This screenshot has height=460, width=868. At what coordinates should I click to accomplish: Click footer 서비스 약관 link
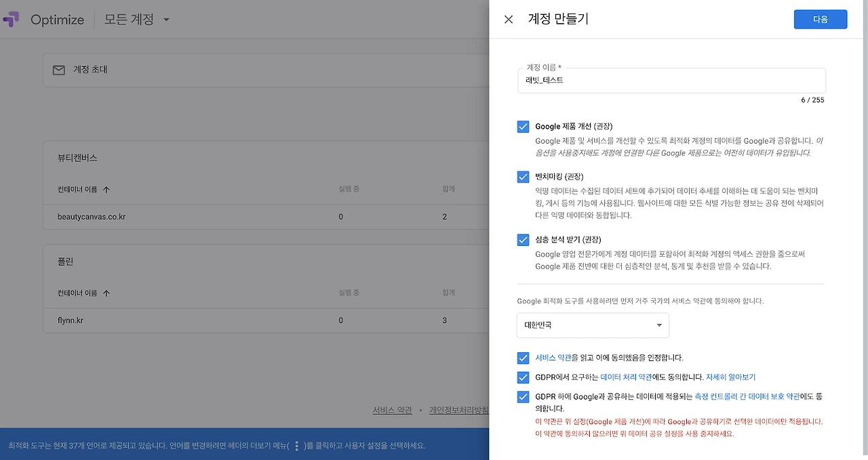click(392, 411)
